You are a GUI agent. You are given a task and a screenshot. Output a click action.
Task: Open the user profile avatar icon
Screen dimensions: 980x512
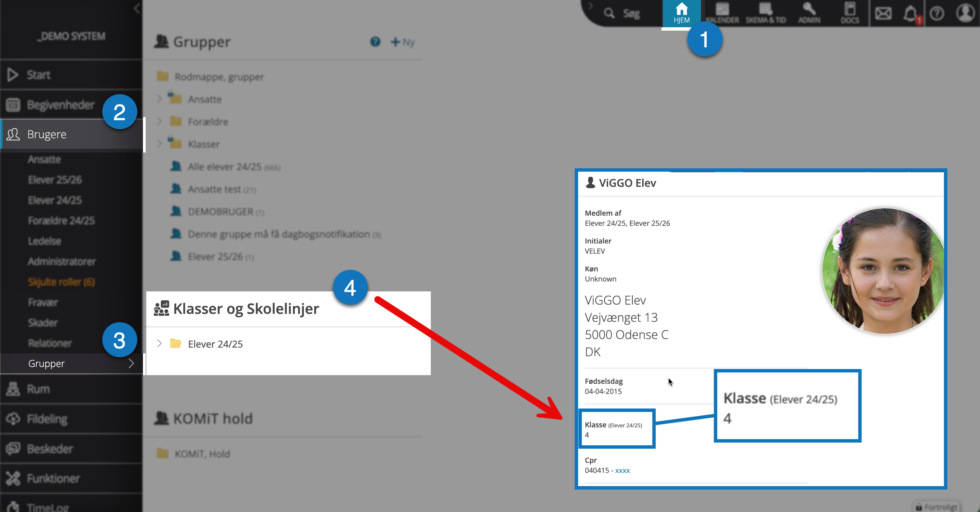(x=965, y=13)
